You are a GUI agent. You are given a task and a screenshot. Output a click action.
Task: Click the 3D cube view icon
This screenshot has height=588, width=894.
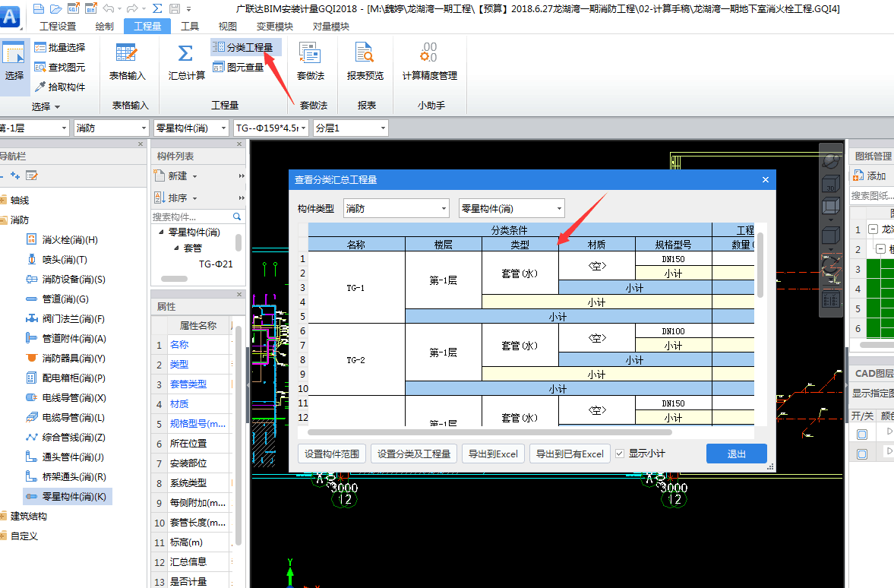831,184
